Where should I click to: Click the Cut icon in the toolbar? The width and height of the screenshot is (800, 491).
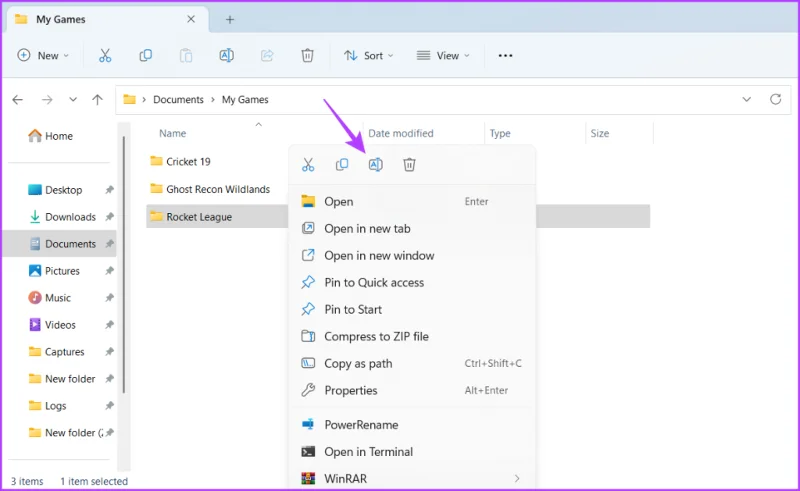(x=105, y=56)
